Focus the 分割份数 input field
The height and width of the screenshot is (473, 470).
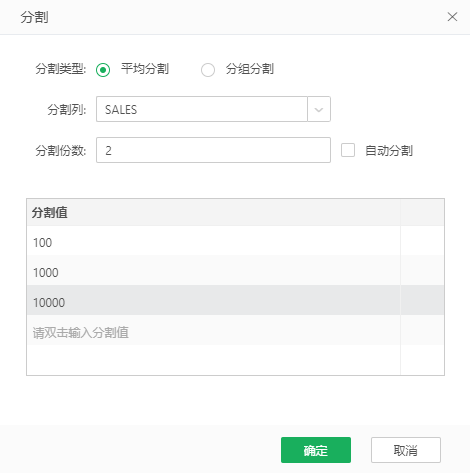(213, 150)
